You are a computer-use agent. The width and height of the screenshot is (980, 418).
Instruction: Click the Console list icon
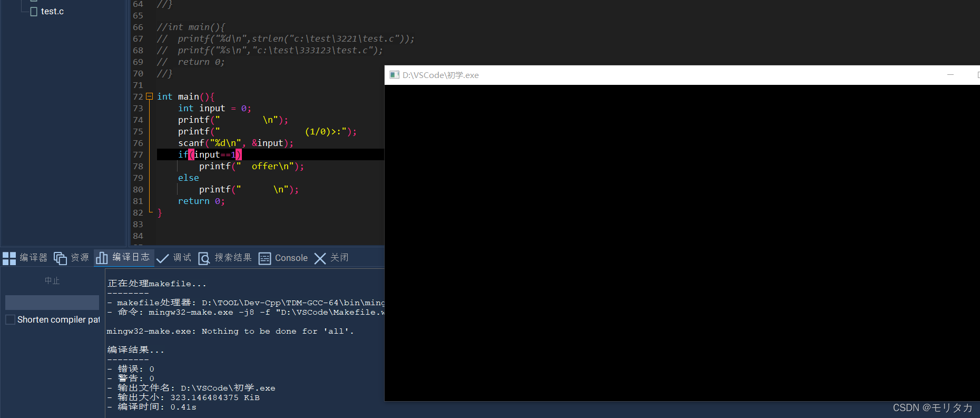(x=265, y=258)
